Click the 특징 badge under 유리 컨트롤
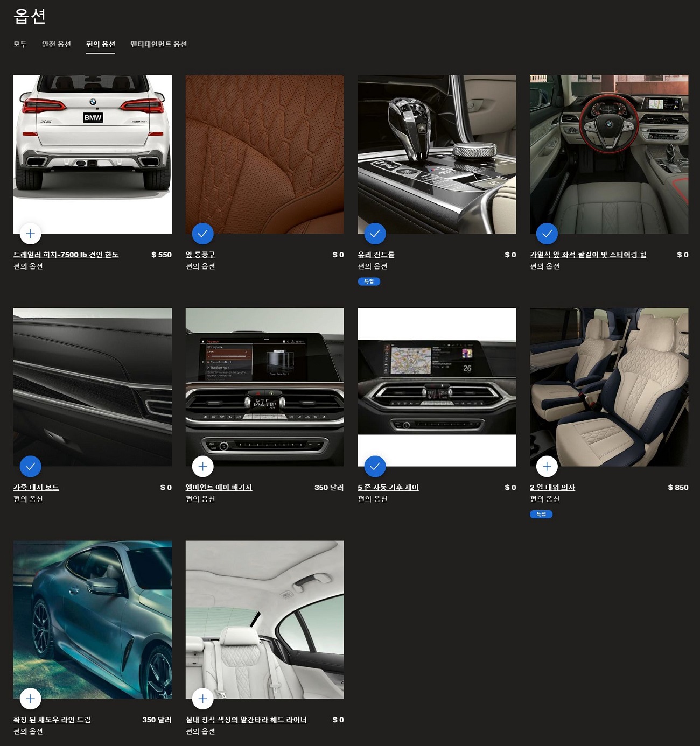 coord(369,281)
